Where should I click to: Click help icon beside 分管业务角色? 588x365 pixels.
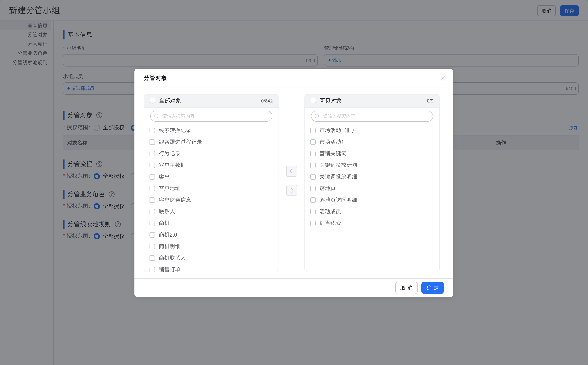point(111,194)
